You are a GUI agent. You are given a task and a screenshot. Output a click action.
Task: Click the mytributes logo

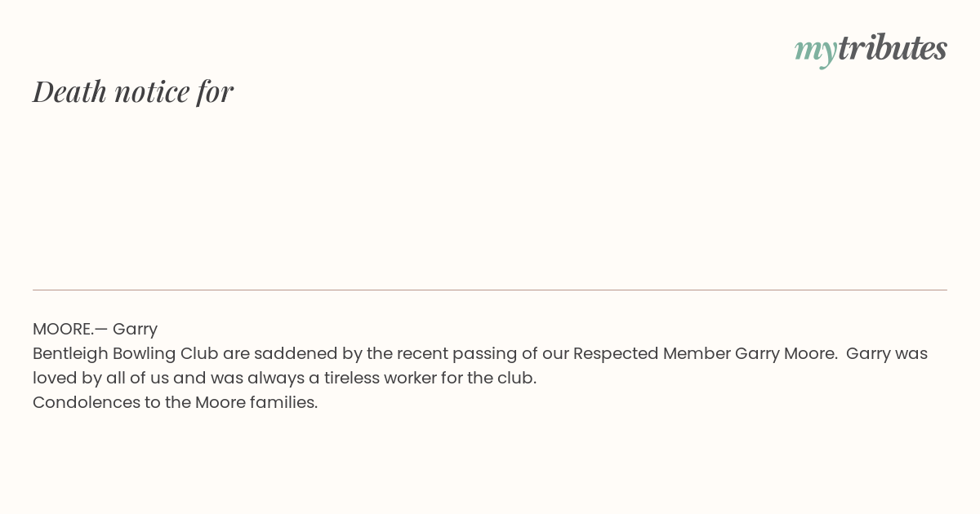pyautogui.click(x=871, y=49)
